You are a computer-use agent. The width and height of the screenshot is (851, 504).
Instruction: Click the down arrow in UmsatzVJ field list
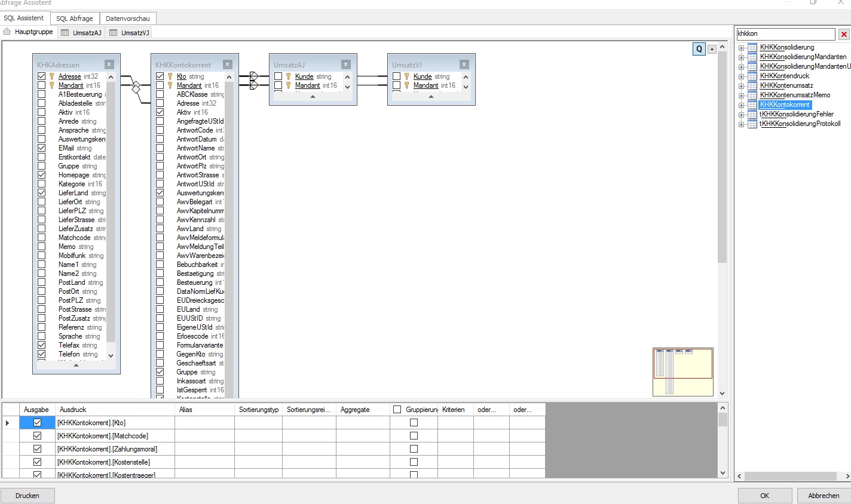[466, 87]
